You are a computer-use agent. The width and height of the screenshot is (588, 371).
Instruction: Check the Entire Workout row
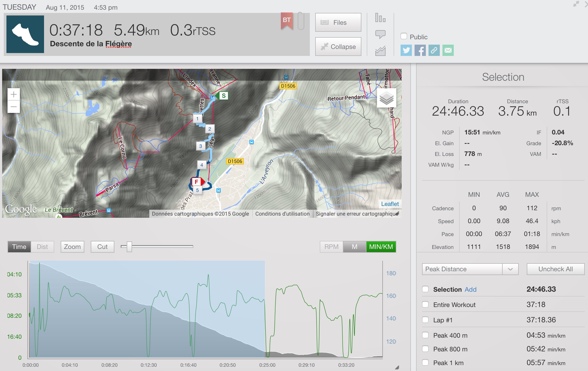coord(425,305)
